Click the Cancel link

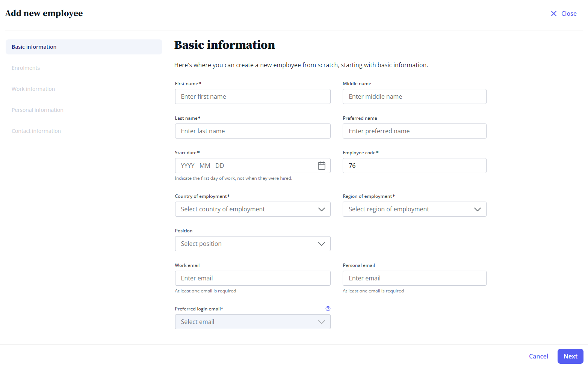[x=538, y=356]
